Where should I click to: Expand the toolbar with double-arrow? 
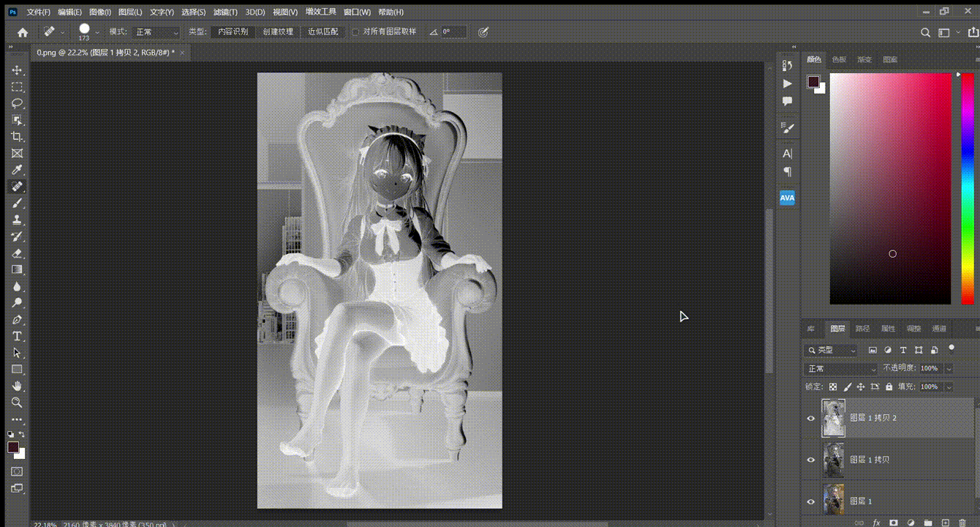pos(11,47)
